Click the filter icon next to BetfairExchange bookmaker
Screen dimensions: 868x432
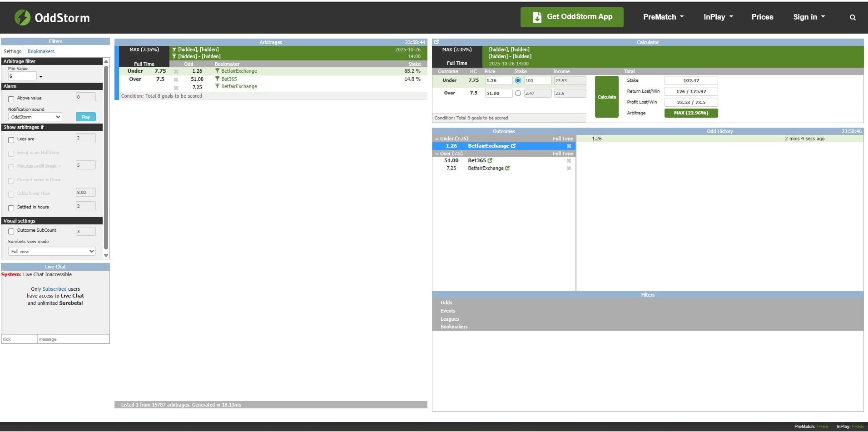[x=218, y=71]
